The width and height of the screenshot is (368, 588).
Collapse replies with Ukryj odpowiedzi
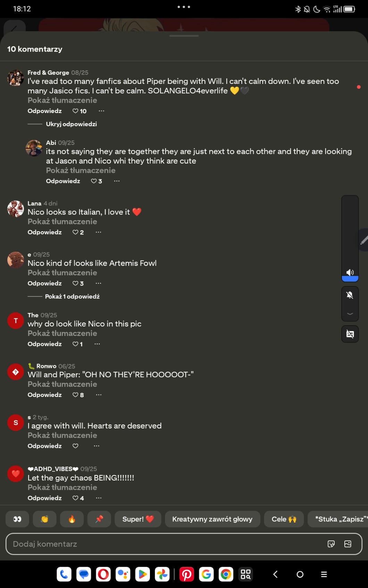(71, 124)
